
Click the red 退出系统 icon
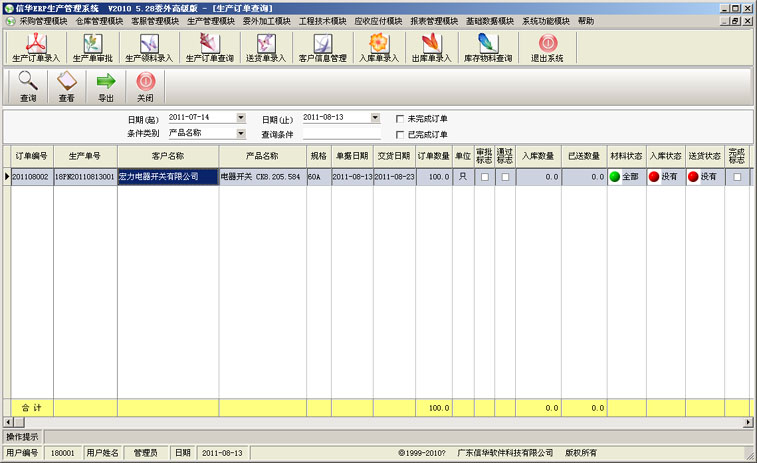(x=547, y=47)
